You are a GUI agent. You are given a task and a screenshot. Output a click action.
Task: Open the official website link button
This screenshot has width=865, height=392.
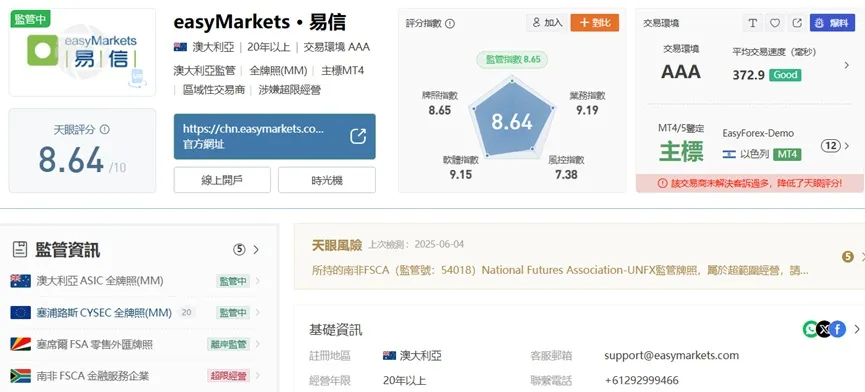tap(275, 137)
